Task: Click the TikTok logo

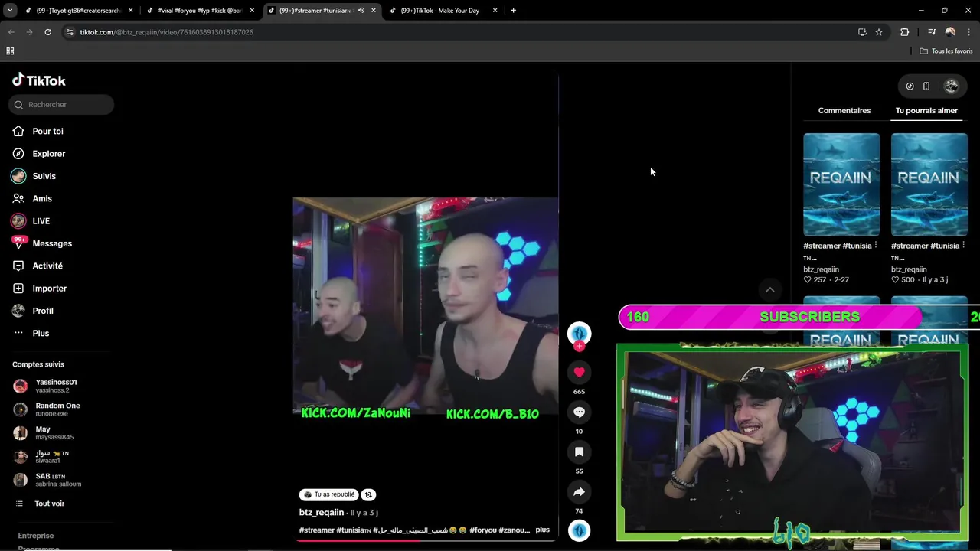Action: pos(39,80)
